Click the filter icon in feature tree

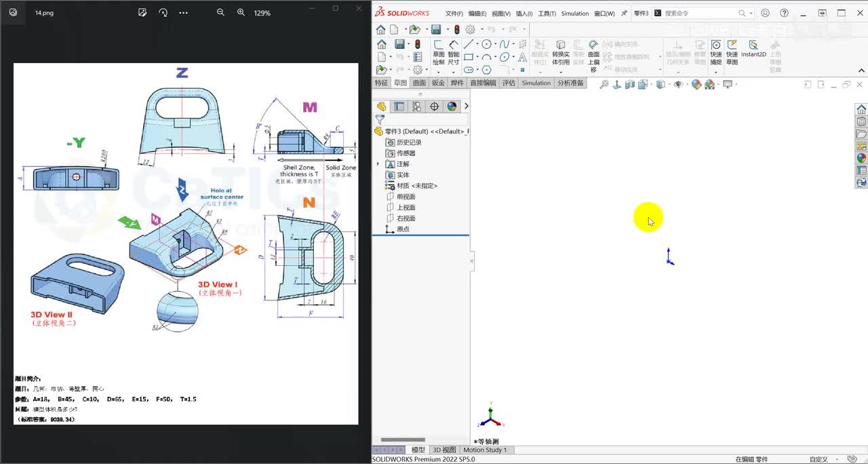tap(380, 119)
